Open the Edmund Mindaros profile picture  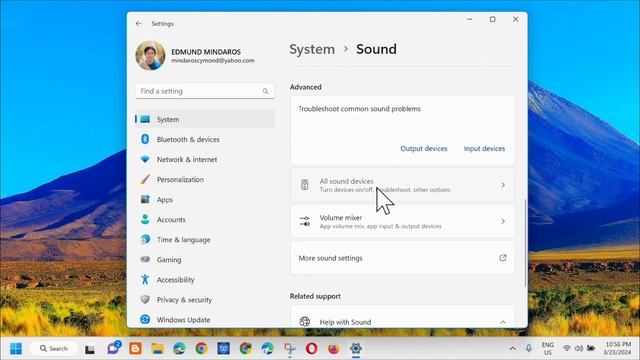tap(150, 56)
